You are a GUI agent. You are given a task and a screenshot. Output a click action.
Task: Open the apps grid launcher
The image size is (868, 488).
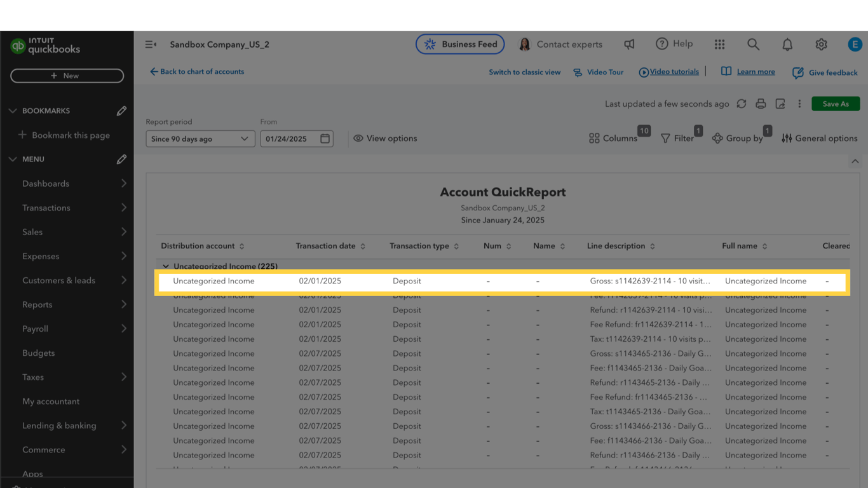(x=719, y=44)
